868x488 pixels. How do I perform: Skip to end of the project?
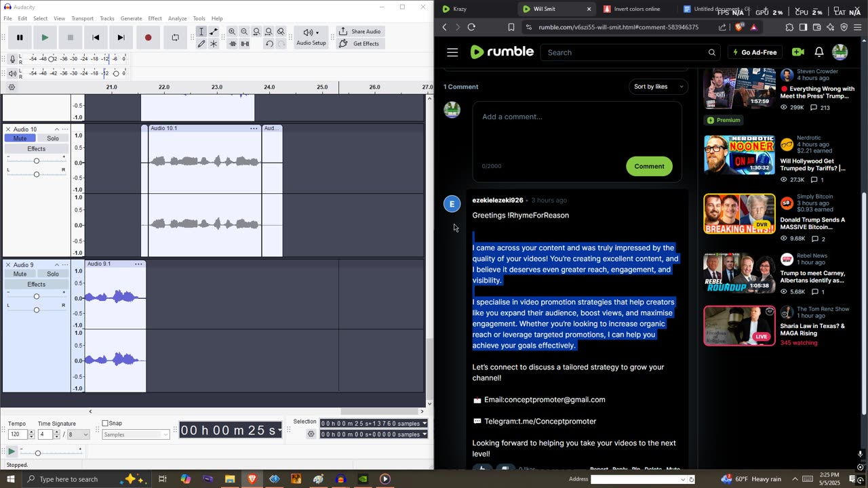click(x=121, y=37)
